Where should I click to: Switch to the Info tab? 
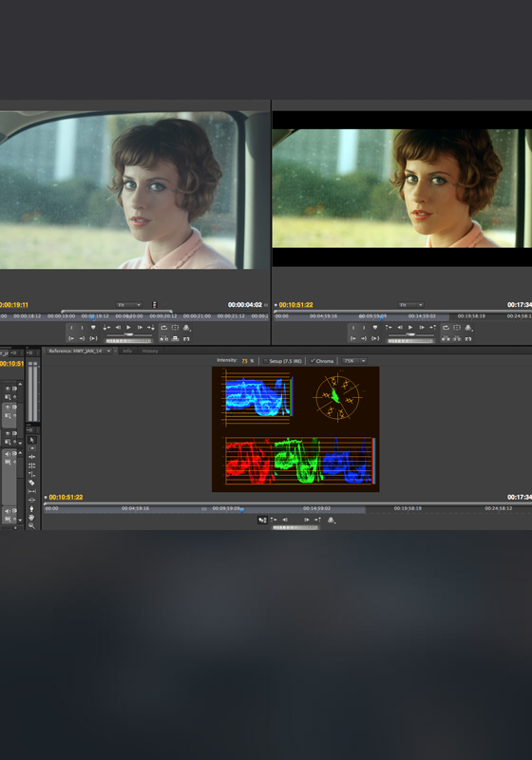click(x=127, y=351)
